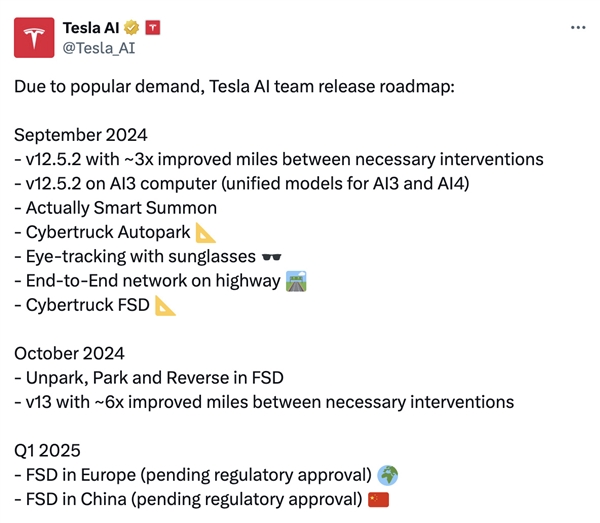Image resolution: width=600 pixels, height=523 pixels.
Task: Click the gold verified badge
Action: click(x=130, y=28)
